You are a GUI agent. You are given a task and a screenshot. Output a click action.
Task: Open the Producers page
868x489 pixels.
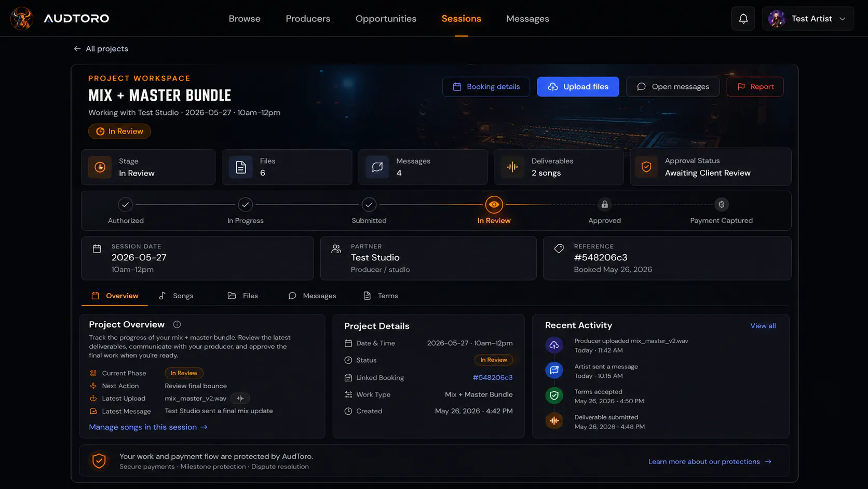(x=308, y=19)
